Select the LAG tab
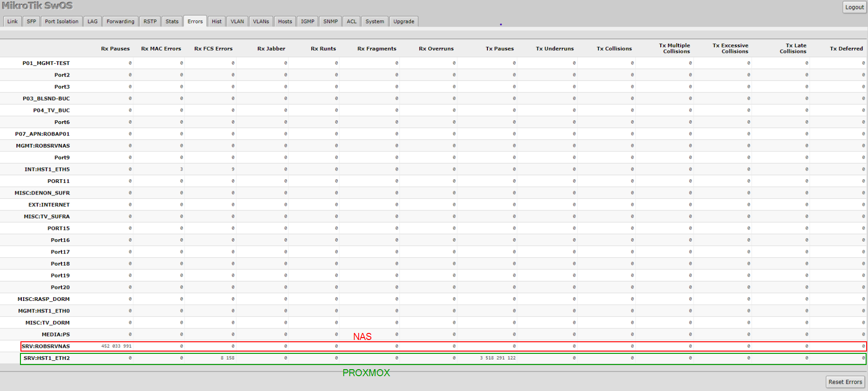 click(x=92, y=21)
